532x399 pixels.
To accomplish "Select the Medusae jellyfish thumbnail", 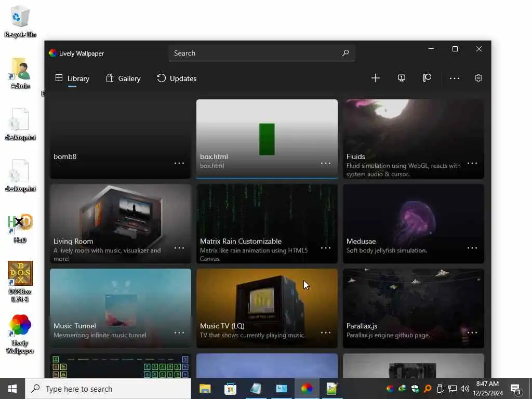I will pos(413,223).
